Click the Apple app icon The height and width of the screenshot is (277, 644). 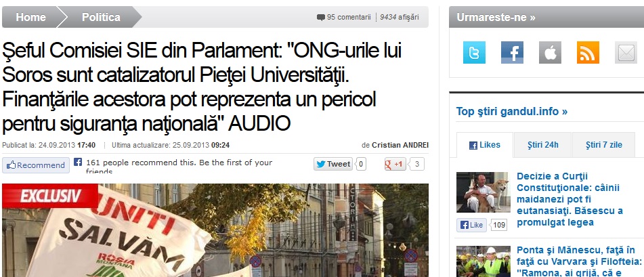click(550, 53)
